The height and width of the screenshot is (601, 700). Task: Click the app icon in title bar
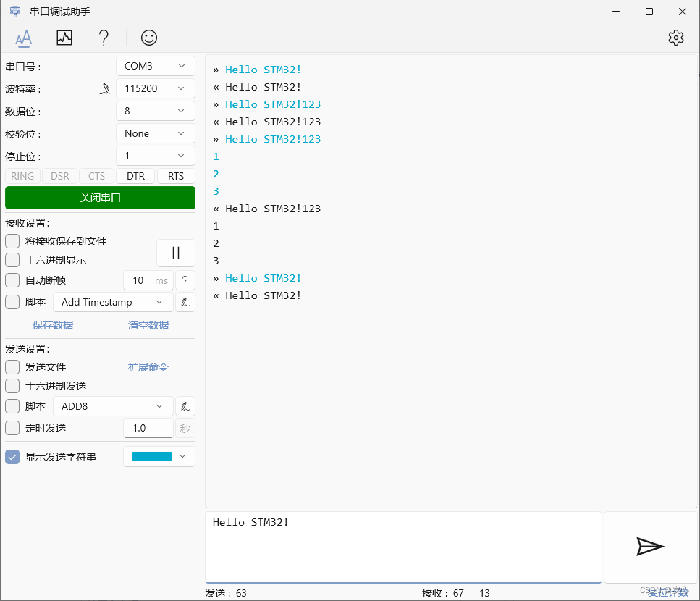tap(15, 12)
